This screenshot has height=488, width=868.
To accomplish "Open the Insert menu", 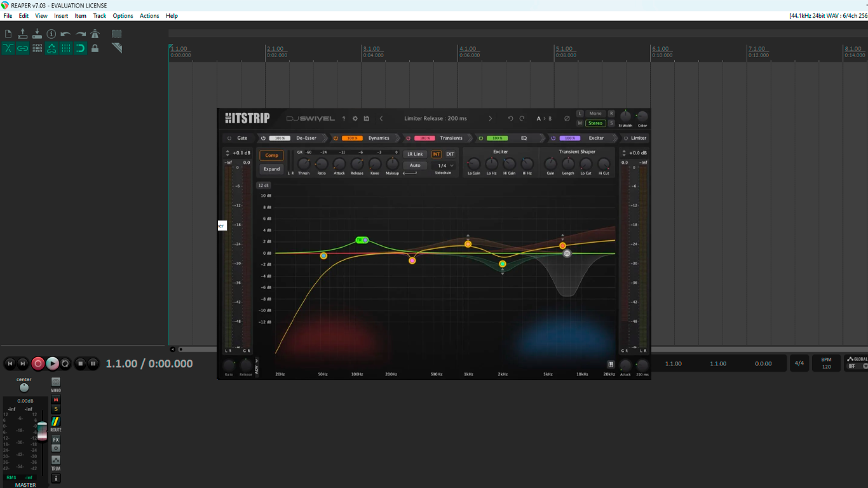I will [61, 16].
